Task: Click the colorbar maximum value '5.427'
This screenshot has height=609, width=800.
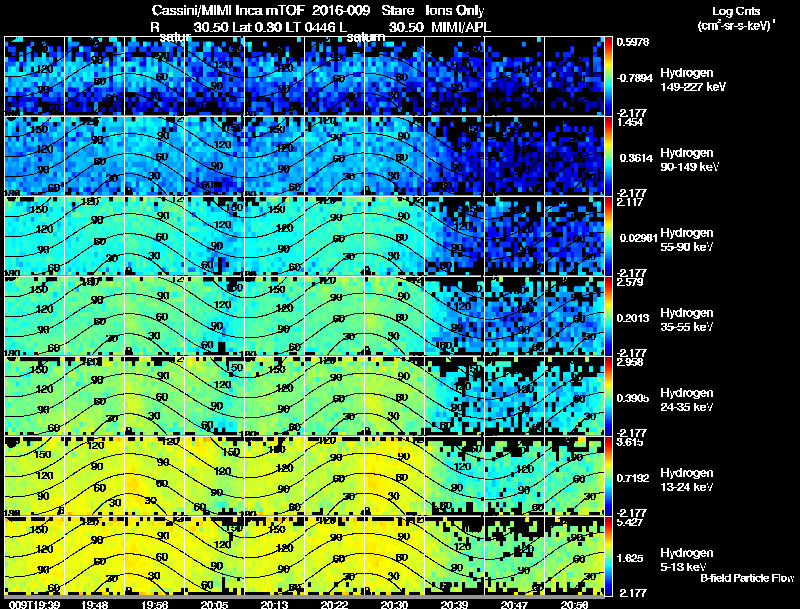Action: coord(630,522)
